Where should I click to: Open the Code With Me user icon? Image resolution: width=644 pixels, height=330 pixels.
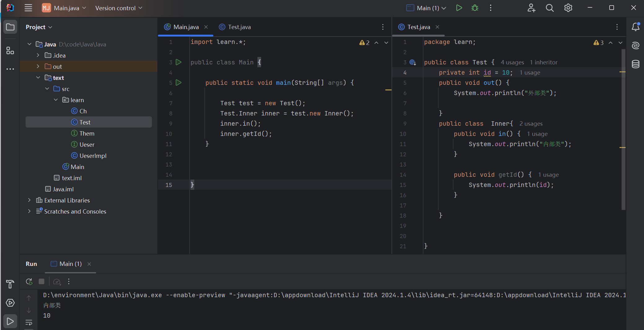(x=531, y=8)
